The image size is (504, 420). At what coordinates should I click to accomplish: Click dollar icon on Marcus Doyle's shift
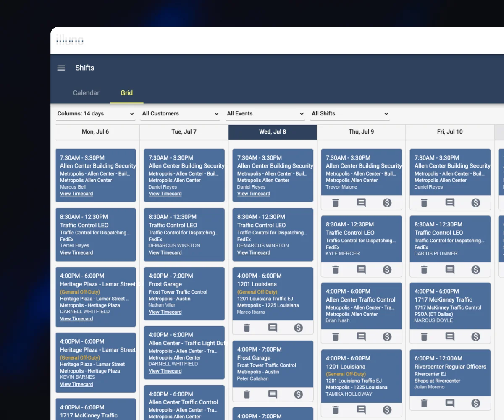[x=476, y=336]
